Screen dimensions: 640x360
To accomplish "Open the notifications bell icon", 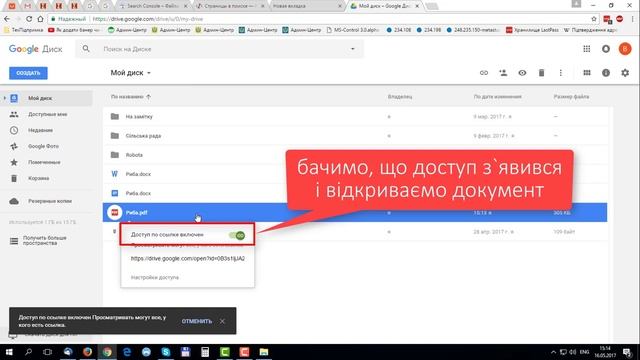I will coord(606,49).
